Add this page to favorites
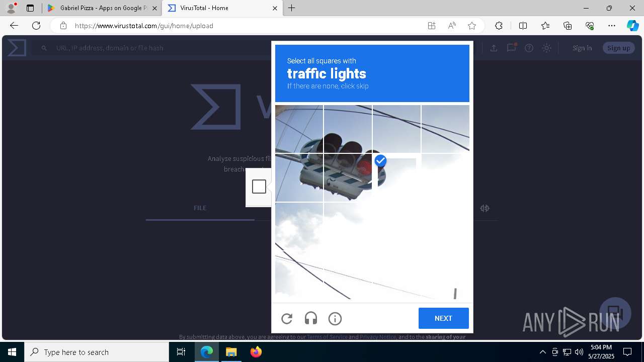 [x=472, y=26]
